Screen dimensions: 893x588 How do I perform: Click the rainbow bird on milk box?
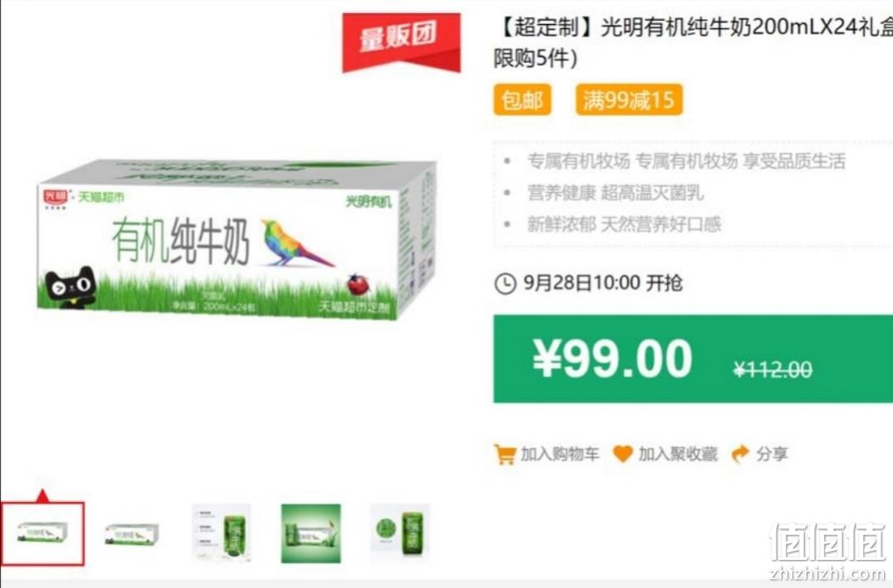pyautogui.click(x=294, y=243)
